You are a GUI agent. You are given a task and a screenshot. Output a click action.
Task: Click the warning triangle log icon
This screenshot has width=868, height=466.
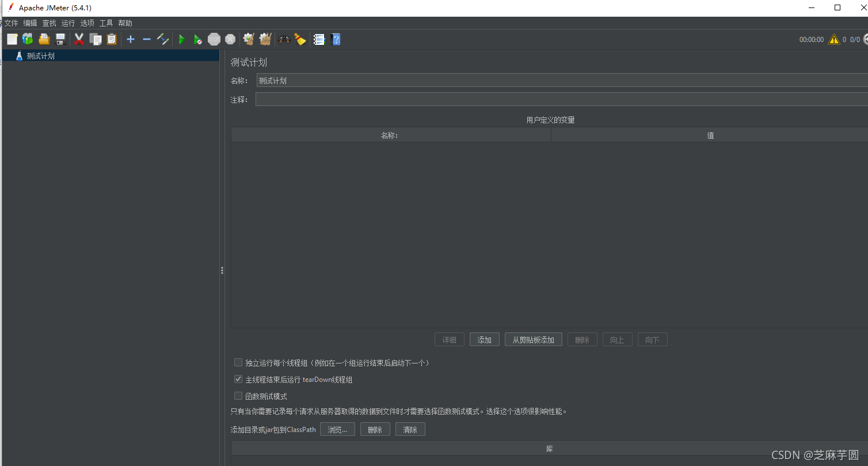pyautogui.click(x=833, y=40)
